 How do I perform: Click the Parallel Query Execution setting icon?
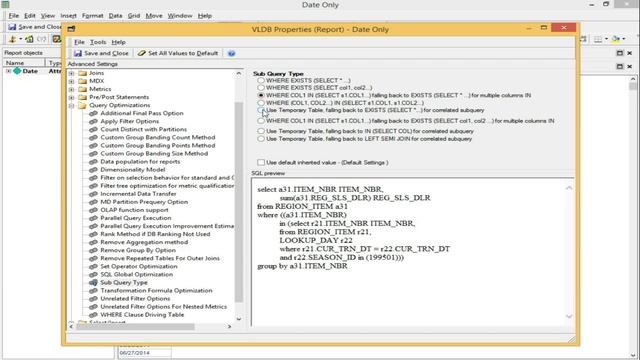pos(93,218)
